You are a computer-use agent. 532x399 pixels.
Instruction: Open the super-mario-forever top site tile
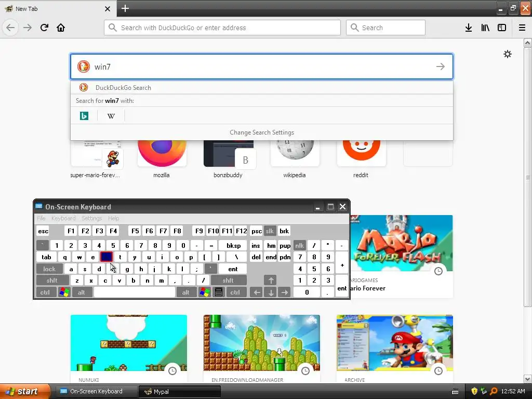pyautogui.click(x=96, y=159)
